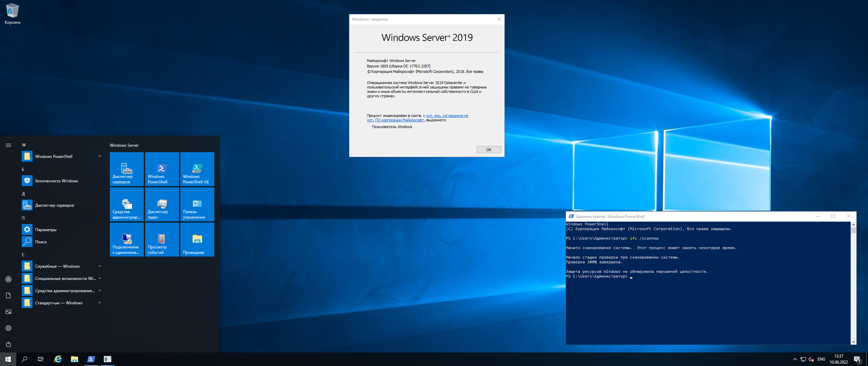Open Pictures icon in Start sidebar
The height and width of the screenshot is (366, 868).
click(8, 312)
